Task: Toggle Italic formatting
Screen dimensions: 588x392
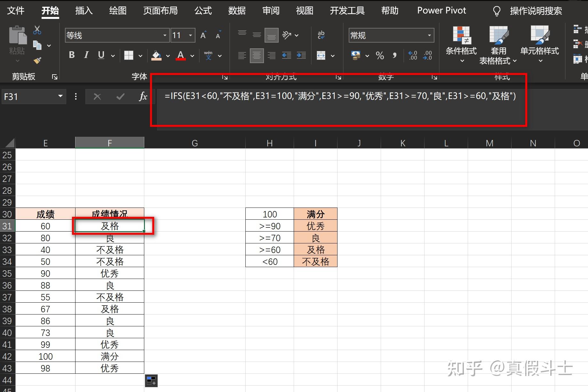Action: point(86,55)
